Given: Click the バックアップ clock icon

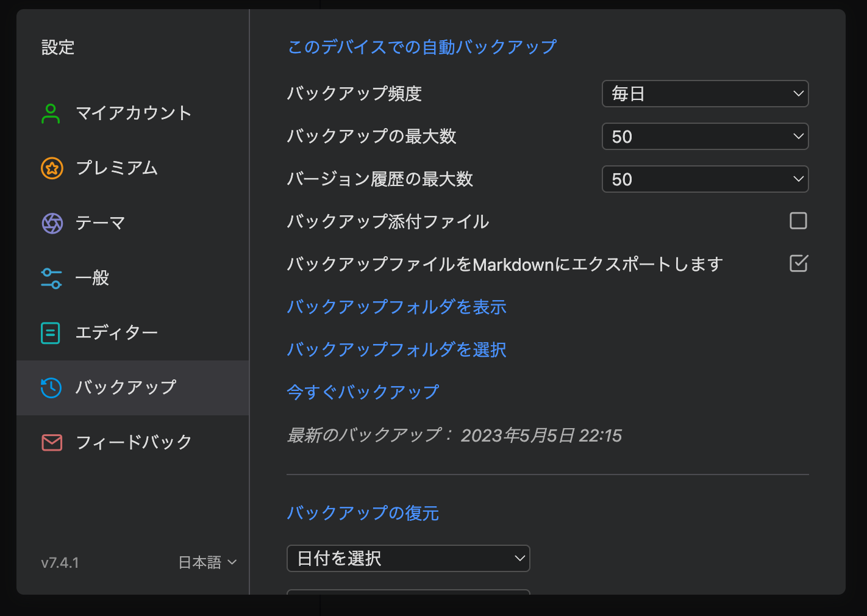Looking at the screenshot, I should (x=52, y=388).
